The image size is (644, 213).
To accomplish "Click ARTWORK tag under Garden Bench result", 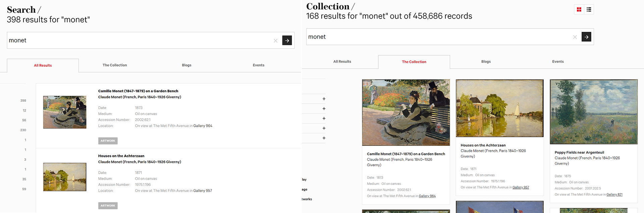I will pyautogui.click(x=108, y=141).
